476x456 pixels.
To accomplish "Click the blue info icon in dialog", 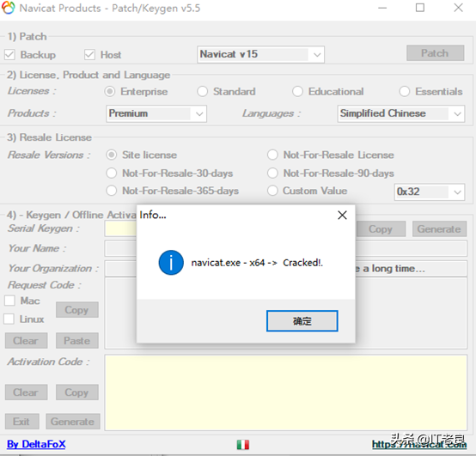I will [171, 263].
